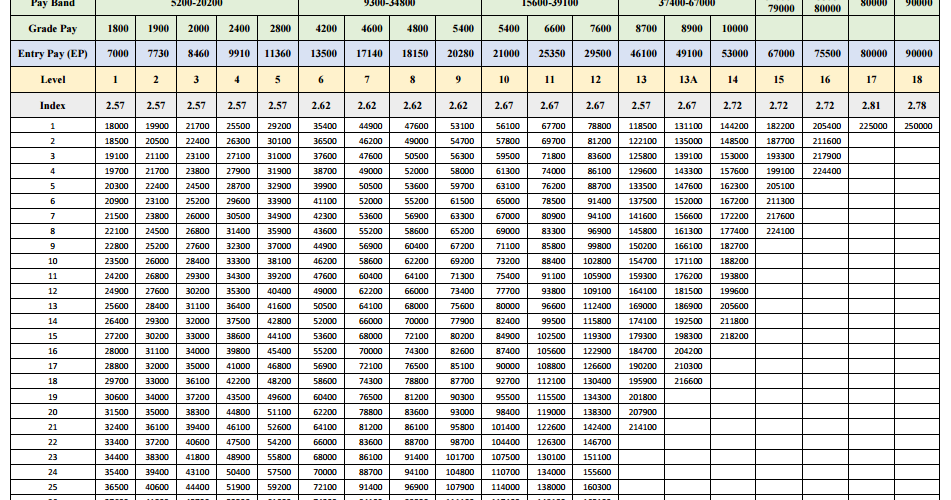Click cell 146700 in row 22
The image size is (951, 500).
coord(597,442)
